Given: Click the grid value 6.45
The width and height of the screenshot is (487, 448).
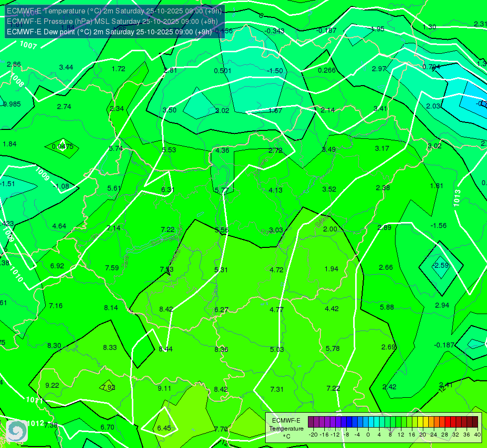Looking at the screenshot, I should 164,429.
